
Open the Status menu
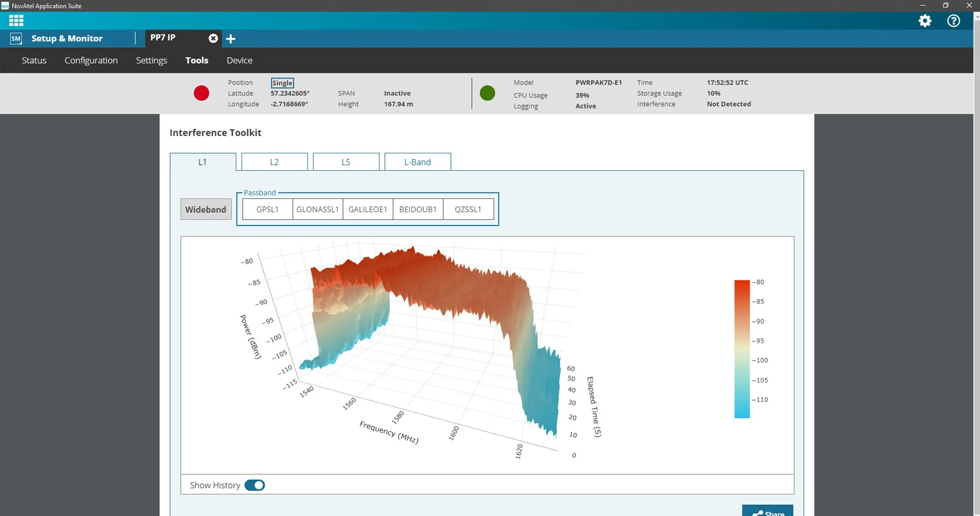click(x=34, y=61)
